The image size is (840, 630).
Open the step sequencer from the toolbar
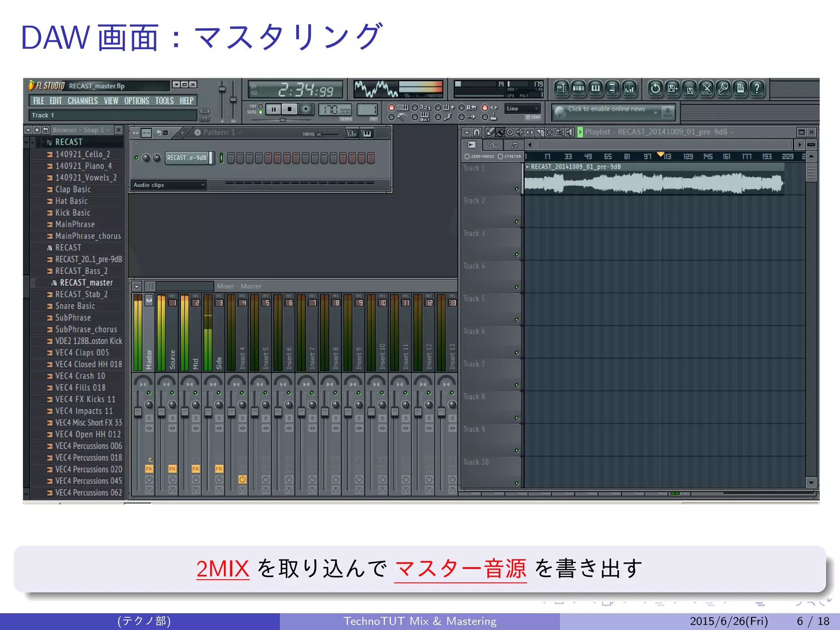[x=578, y=89]
